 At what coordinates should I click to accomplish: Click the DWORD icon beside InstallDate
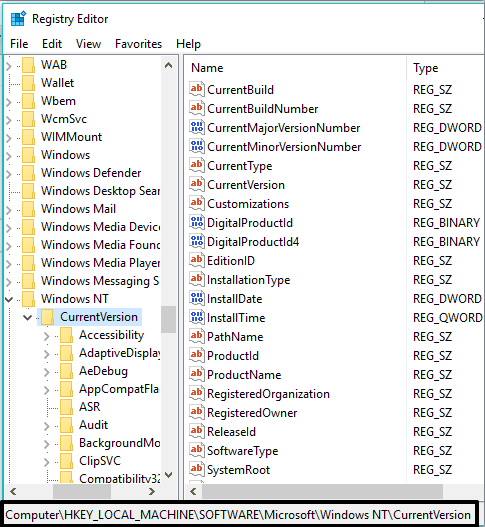click(197, 298)
